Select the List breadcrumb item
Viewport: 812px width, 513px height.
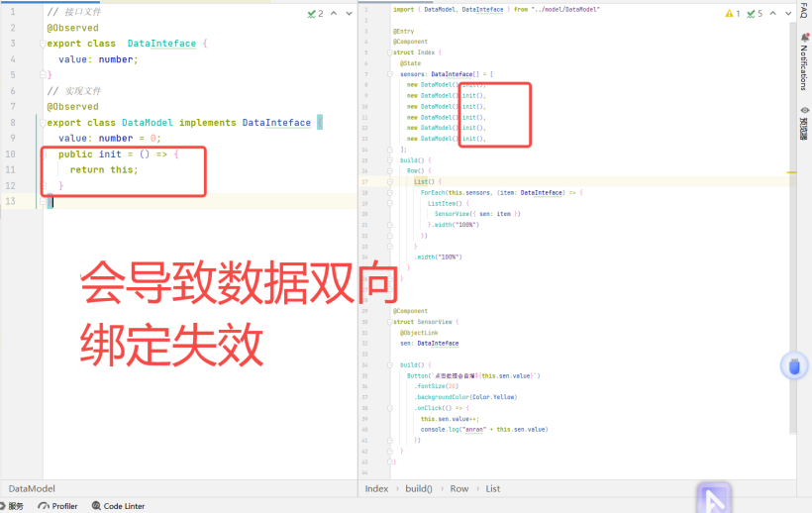click(x=493, y=488)
